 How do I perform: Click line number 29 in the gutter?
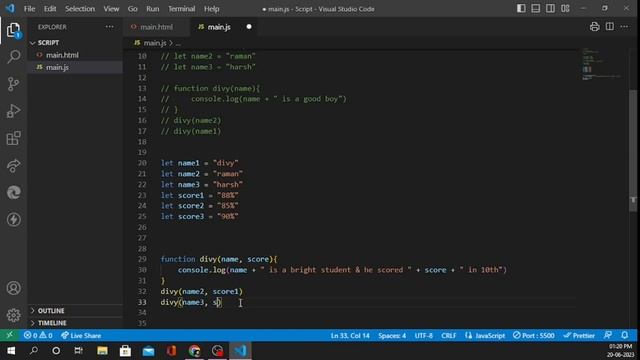tap(142, 259)
